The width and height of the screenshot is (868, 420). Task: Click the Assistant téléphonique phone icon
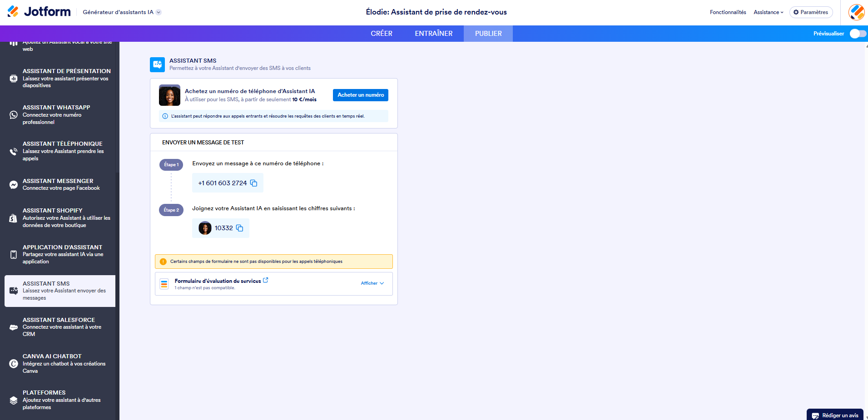click(14, 151)
